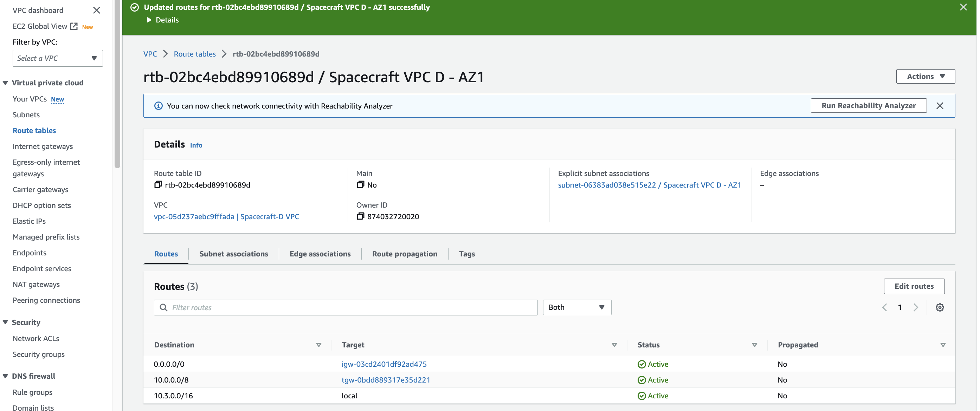Open Select a VPC filter dropdown
Screen dimensions: 980x411
coord(57,58)
